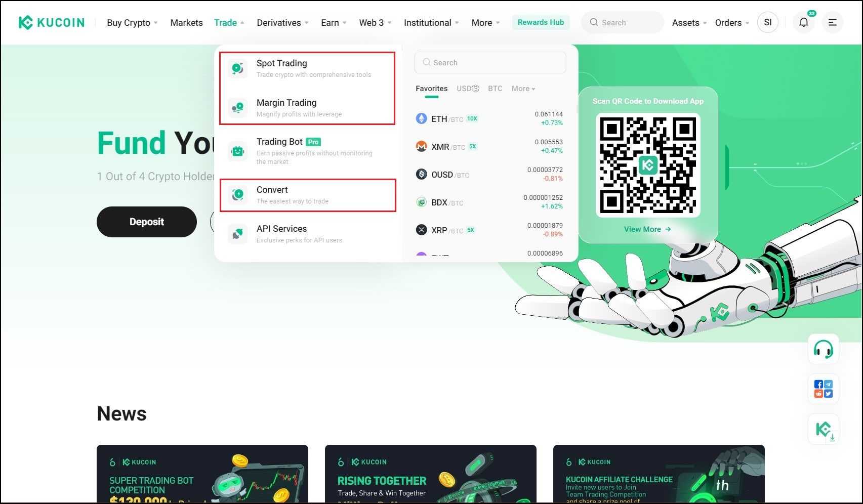Screen dimensions: 863x504
Task: Click the notifications bell icon
Action: [803, 22]
